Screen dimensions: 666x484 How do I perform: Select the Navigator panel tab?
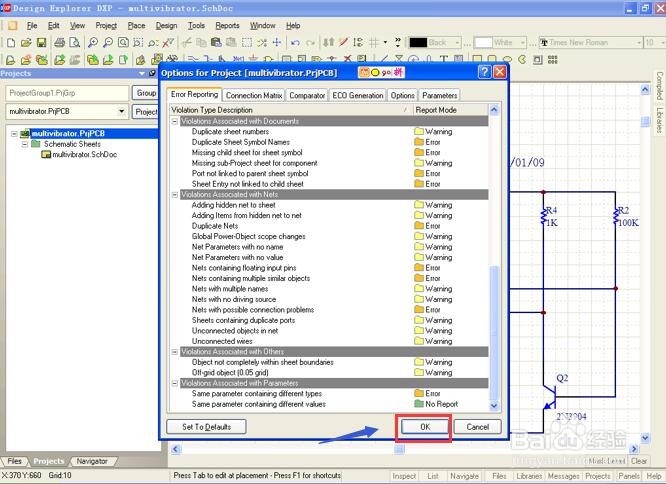point(92,461)
